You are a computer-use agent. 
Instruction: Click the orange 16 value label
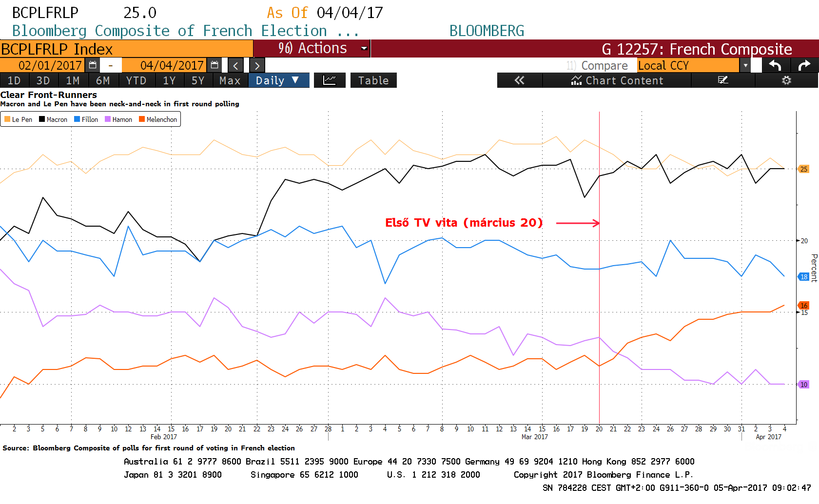pyautogui.click(x=803, y=306)
